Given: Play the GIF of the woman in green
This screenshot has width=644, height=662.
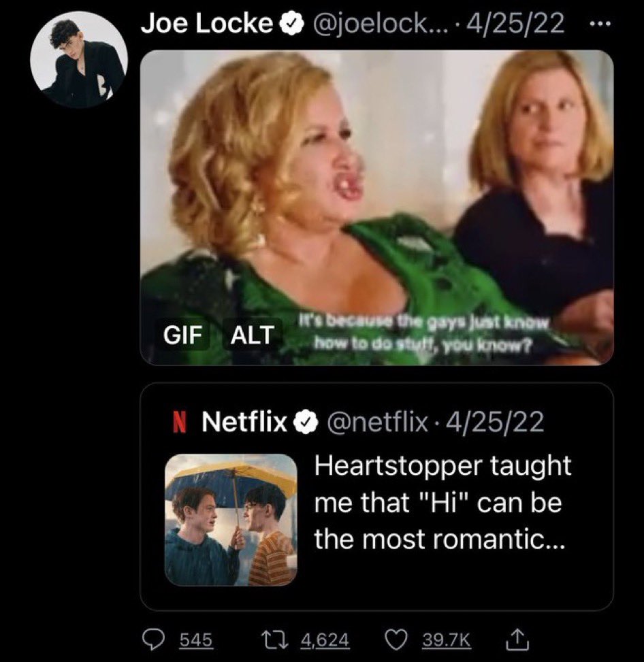Looking at the screenshot, I should [376, 208].
